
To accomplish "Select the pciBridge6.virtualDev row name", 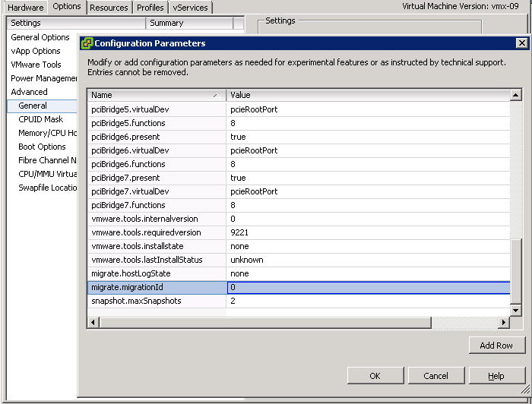I will [x=130, y=150].
